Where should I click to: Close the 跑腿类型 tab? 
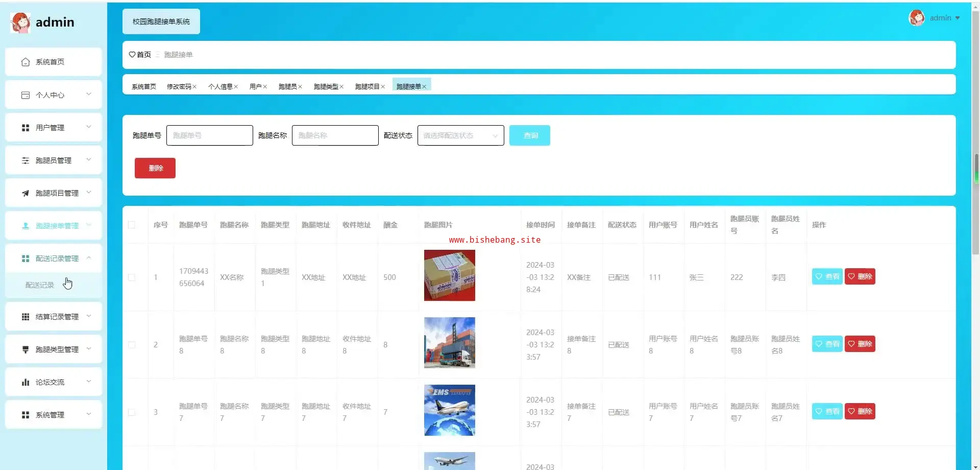pyautogui.click(x=341, y=87)
